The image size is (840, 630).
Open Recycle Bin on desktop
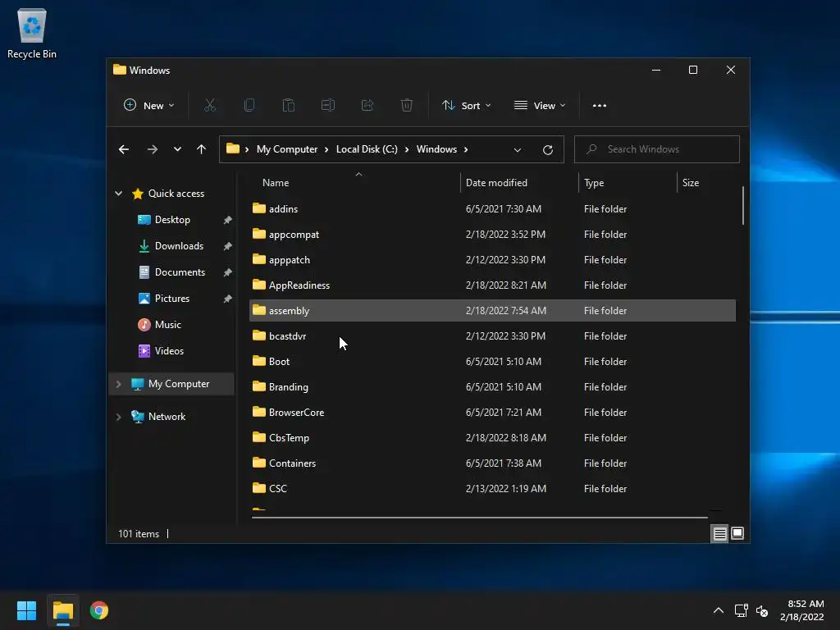pos(32,33)
